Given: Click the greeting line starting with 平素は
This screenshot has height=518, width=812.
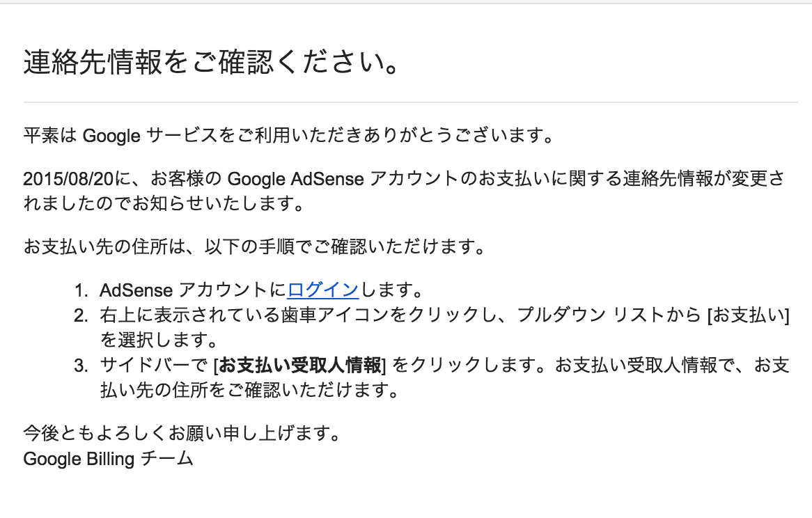Looking at the screenshot, I should [x=289, y=136].
